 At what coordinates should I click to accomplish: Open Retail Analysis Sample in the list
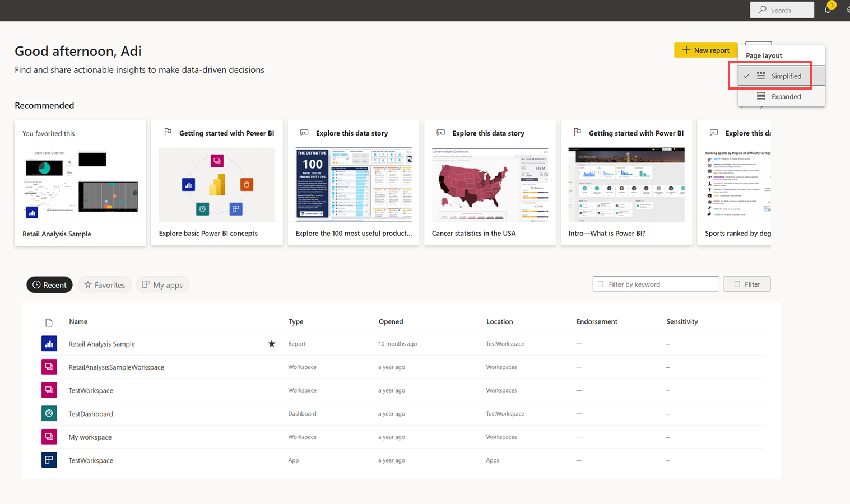(102, 344)
